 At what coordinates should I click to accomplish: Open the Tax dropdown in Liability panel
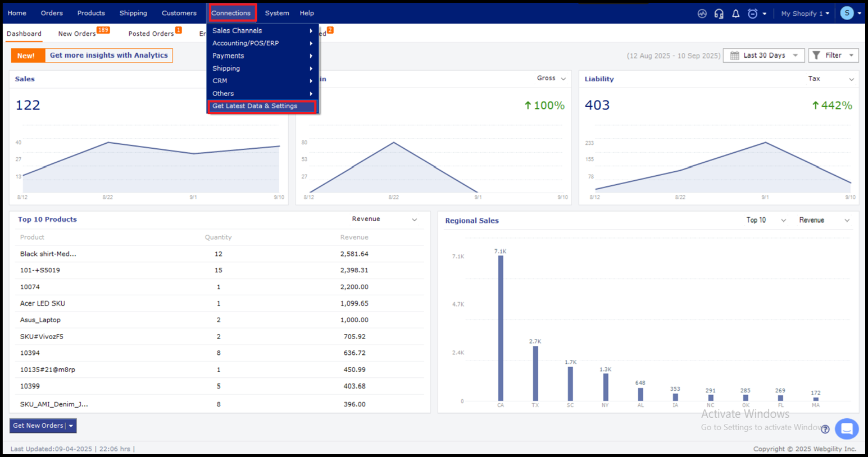point(831,79)
